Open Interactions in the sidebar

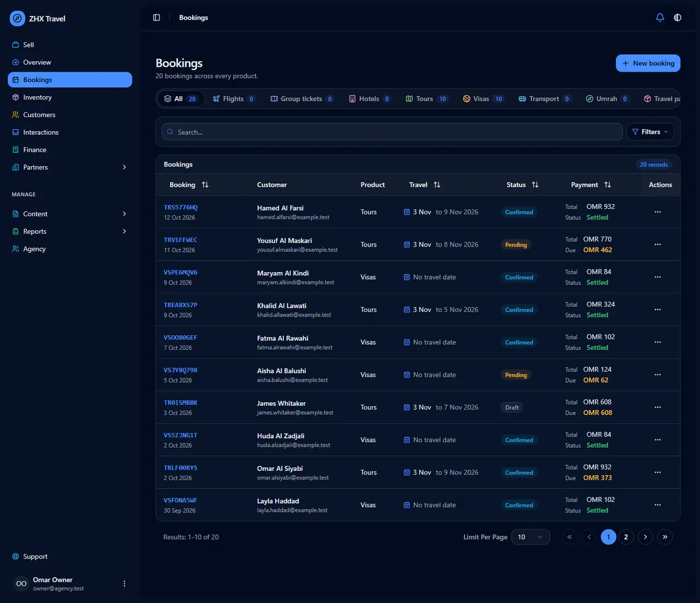(x=70, y=132)
